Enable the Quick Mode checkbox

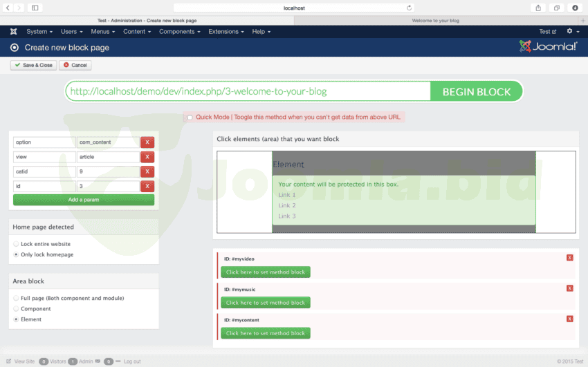[x=190, y=117]
